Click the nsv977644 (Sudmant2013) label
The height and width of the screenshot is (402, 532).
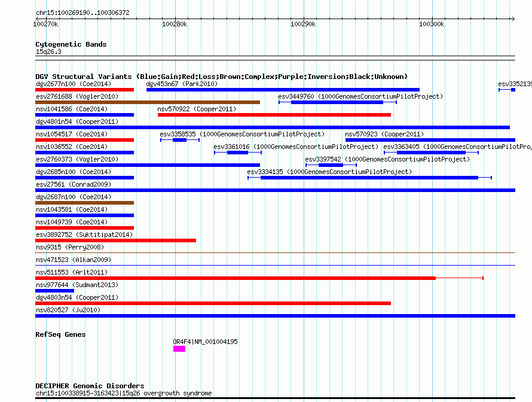coord(77,285)
